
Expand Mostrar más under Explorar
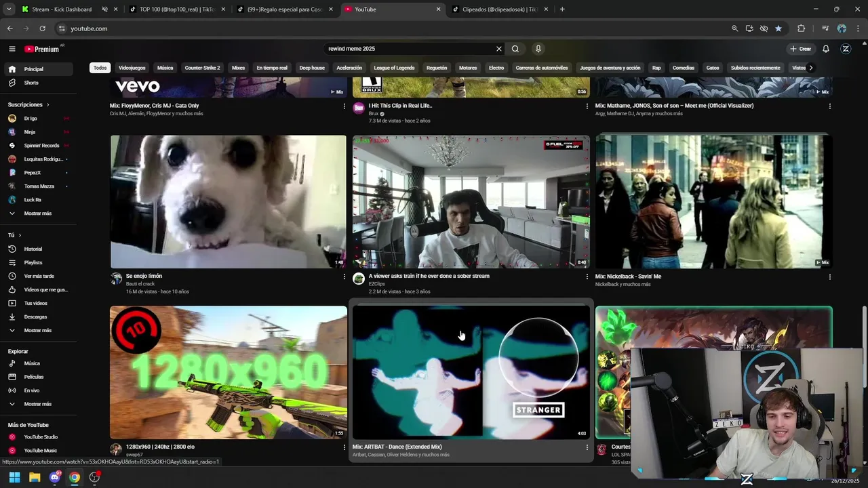point(38,404)
